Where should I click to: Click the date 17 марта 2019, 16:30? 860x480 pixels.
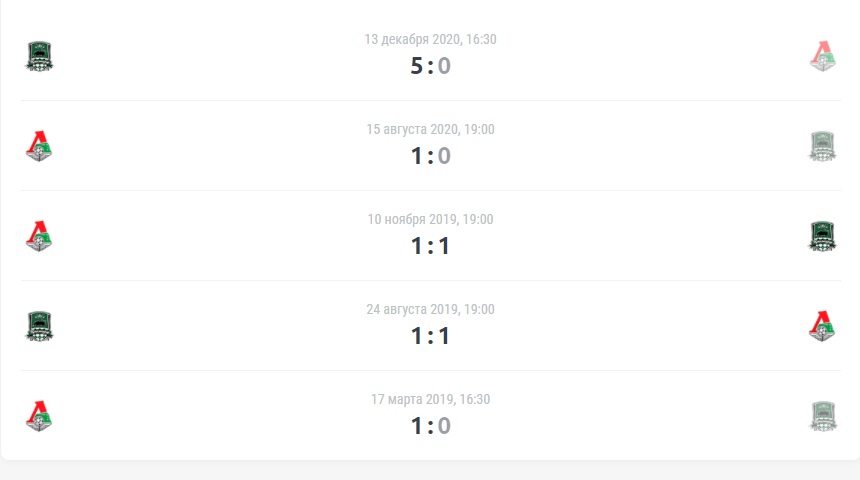[x=431, y=399]
